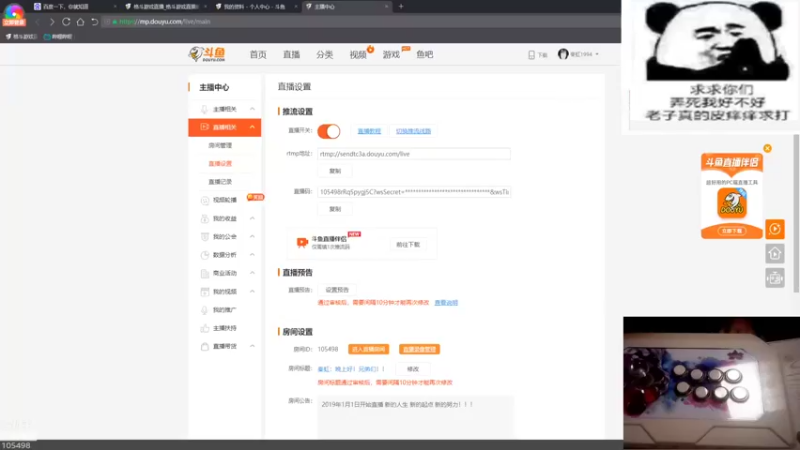Viewport: 800px width, 450px height.
Task: Expand the 数据分析 section chevron
Action: pos(253,255)
